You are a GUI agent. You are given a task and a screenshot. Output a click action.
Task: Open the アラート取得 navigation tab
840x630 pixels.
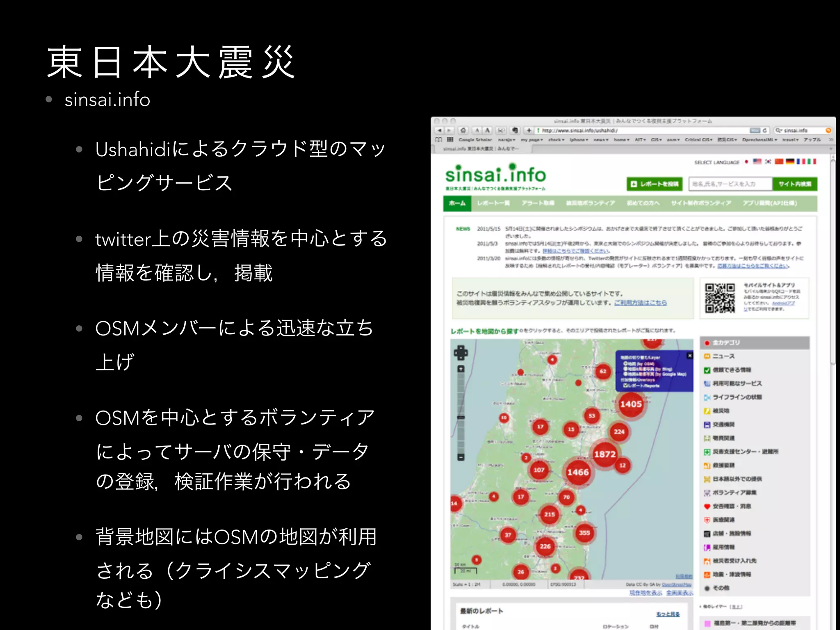pyautogui.click(x=538, y=203)
